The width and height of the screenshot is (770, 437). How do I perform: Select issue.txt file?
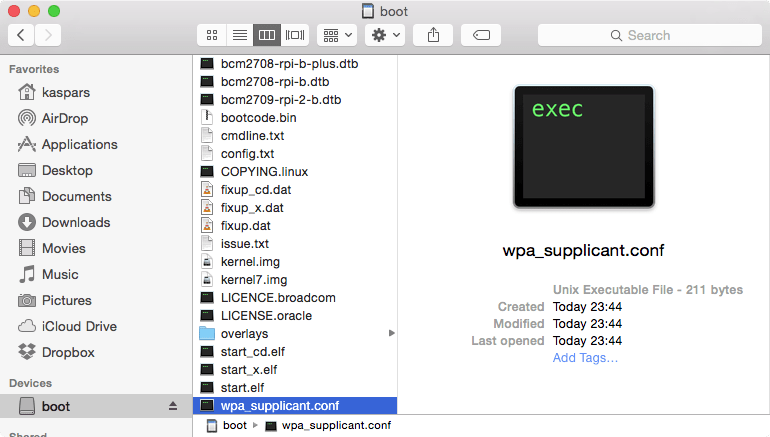pos(295,244)
